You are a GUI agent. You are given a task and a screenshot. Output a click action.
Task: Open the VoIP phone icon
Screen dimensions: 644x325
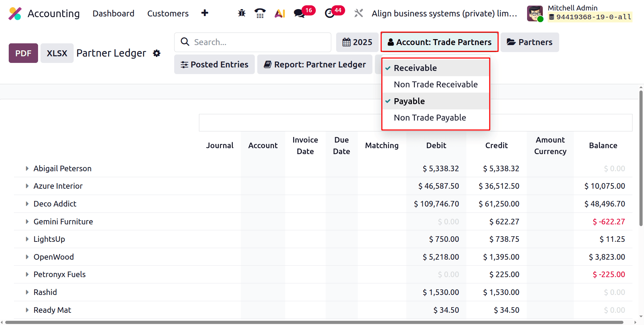click(x=260, y=13)
